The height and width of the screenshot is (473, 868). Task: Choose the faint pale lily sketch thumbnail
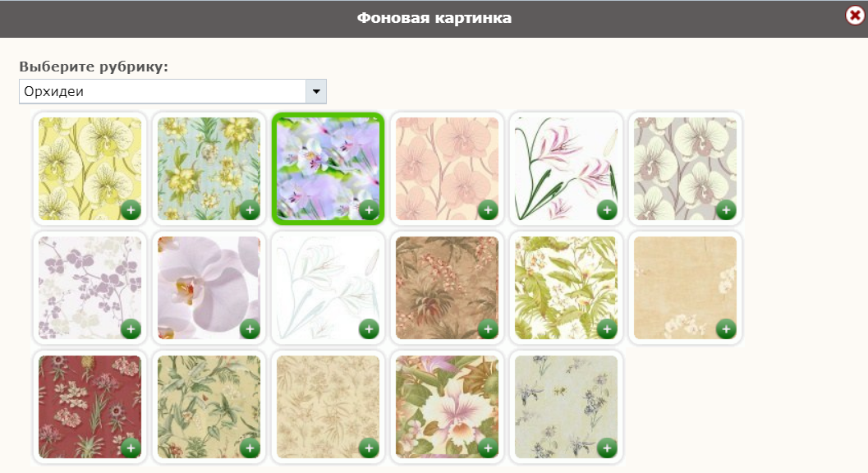click(x=328, y=288)
